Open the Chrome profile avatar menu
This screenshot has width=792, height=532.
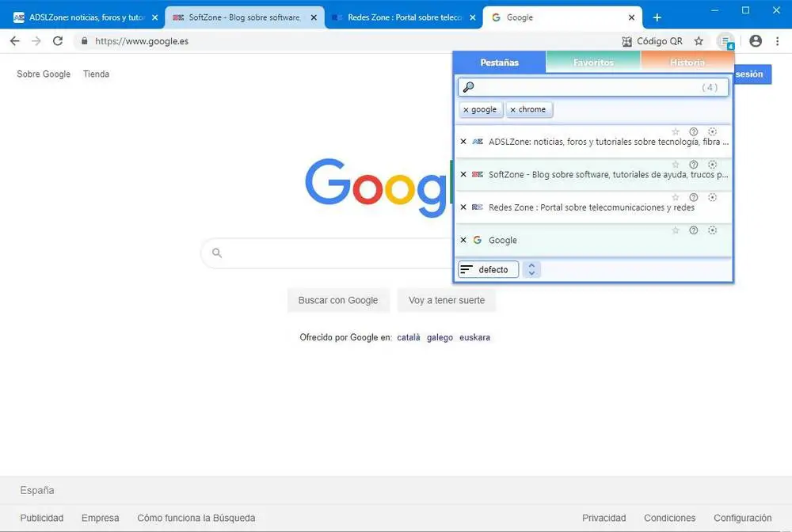pyautogui.click(x=756, y=41)
